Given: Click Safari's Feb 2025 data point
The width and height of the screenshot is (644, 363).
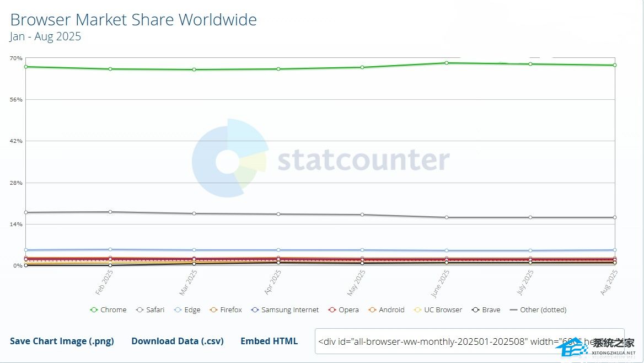Looking at the screenshot, I should click(110, 212).
